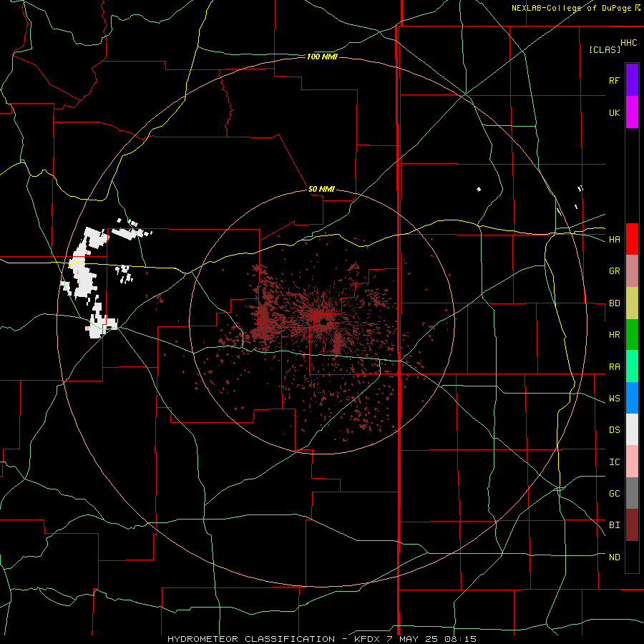Click the 100 NMI range ring label
The height and width of the screenshot is (644, 644).
(322, 57)
